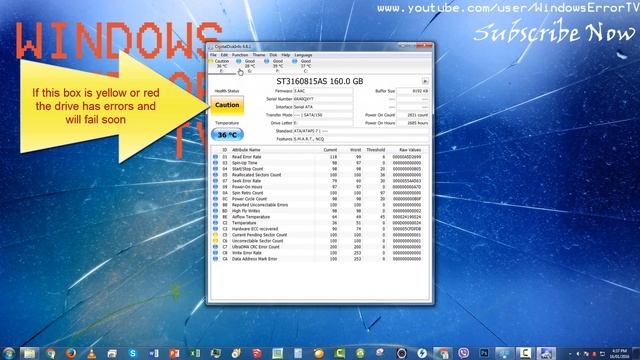Image resolution: width=640 pixels, height=360 pixels.
Task: Select the Airflow Temperature row
Action: pyautogui.click(x=318, y=217)
